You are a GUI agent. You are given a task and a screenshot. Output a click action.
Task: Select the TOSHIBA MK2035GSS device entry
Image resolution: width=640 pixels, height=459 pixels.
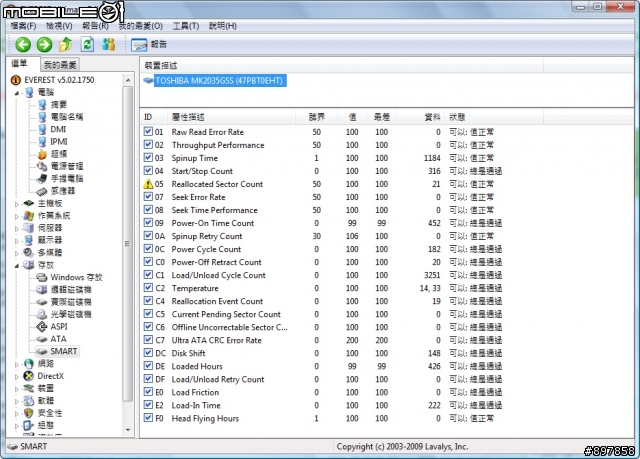point(218,80)
